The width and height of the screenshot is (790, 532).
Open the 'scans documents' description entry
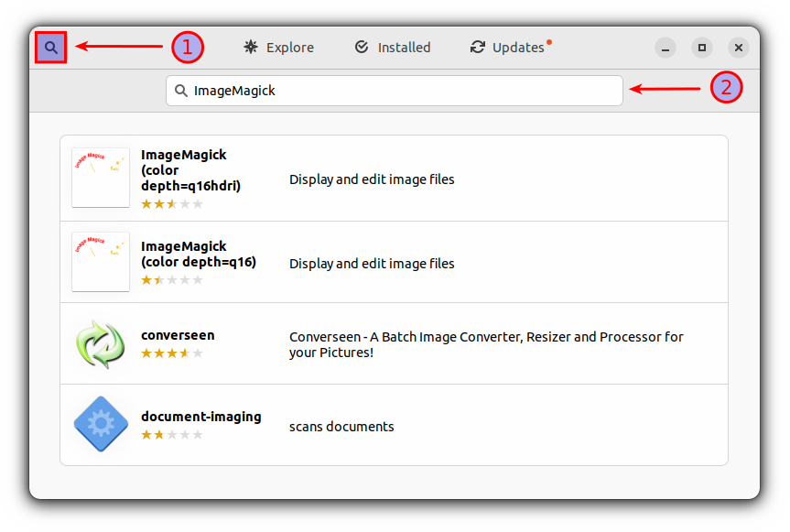341,426
